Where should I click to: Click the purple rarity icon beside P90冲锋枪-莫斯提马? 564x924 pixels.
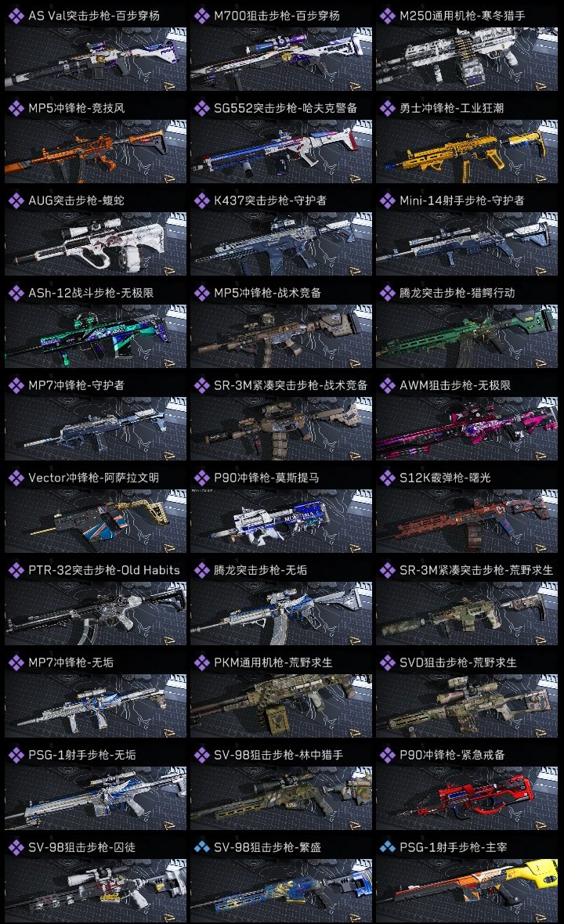coord(201,478)
